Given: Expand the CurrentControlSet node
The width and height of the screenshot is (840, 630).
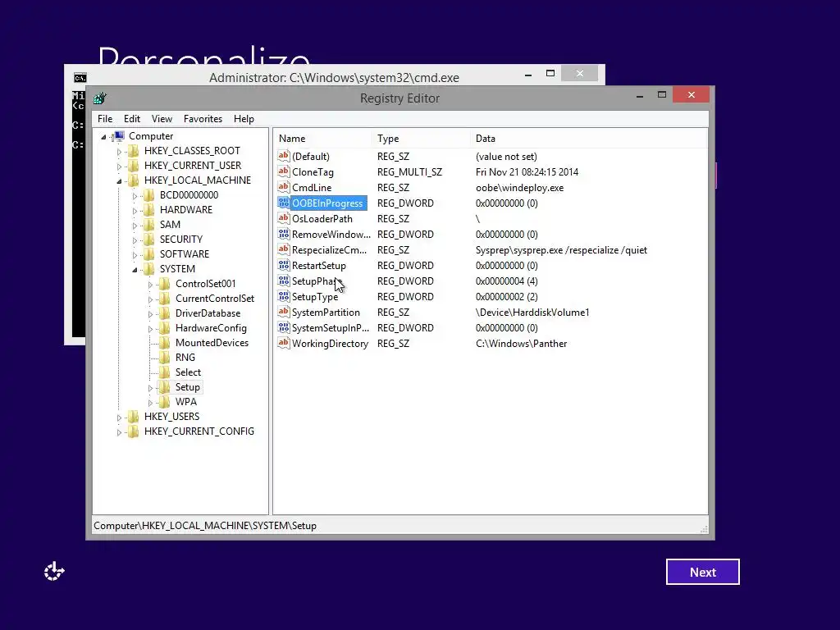Looking at the screenshot, I should pyautogui.click(x=150, y=299).
